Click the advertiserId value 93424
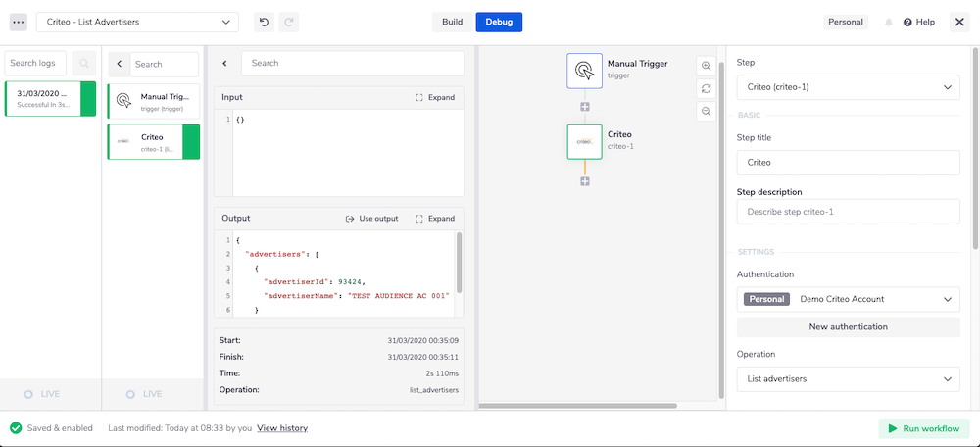 pos(350,282)
